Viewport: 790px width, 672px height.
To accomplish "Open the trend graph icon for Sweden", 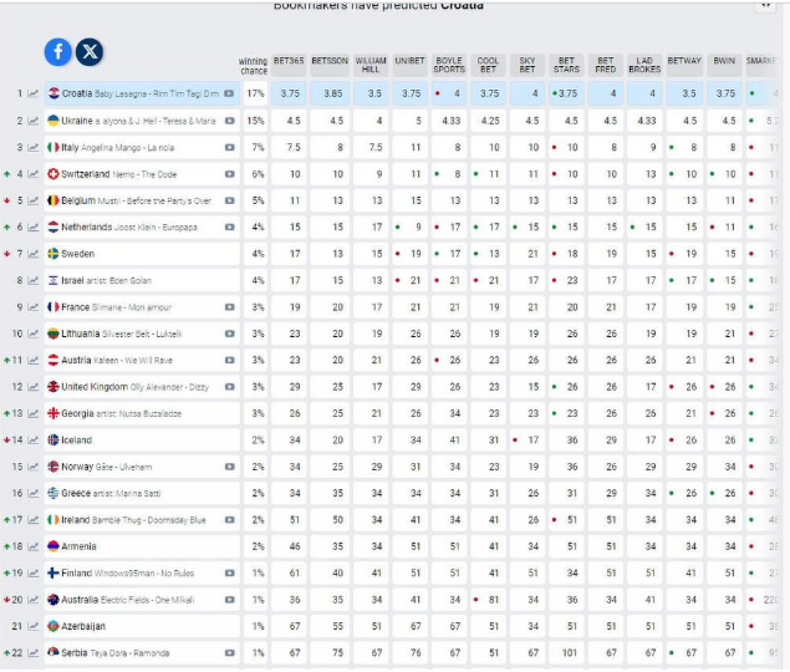I will coord(34,254).
